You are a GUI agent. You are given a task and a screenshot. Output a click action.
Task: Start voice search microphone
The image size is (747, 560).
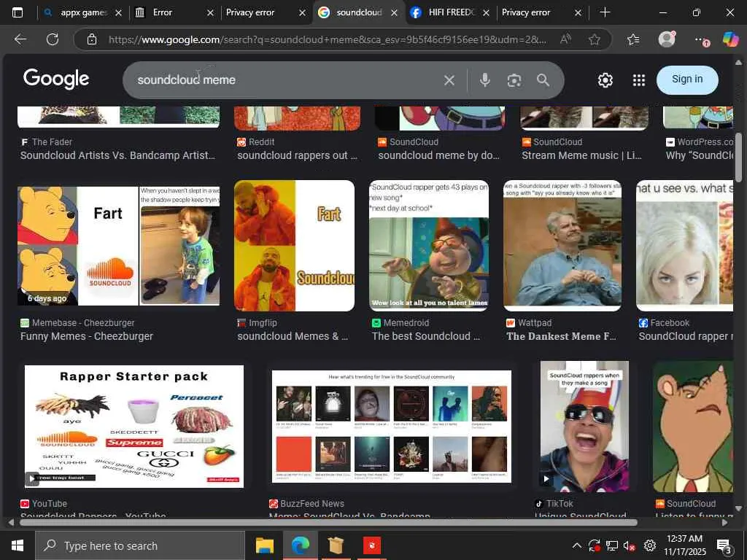(x=485, y=80)
